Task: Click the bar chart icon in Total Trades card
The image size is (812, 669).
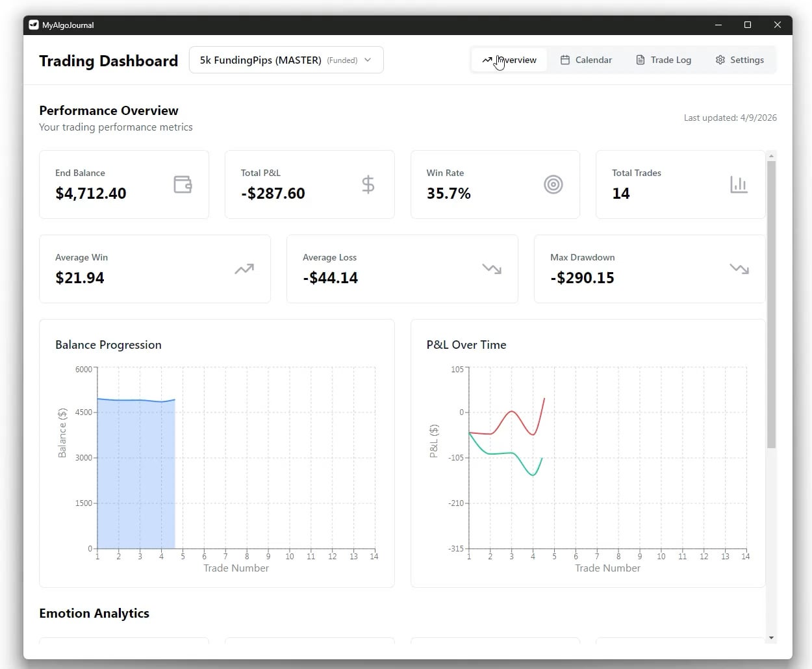Action: [x=739, y=184]
